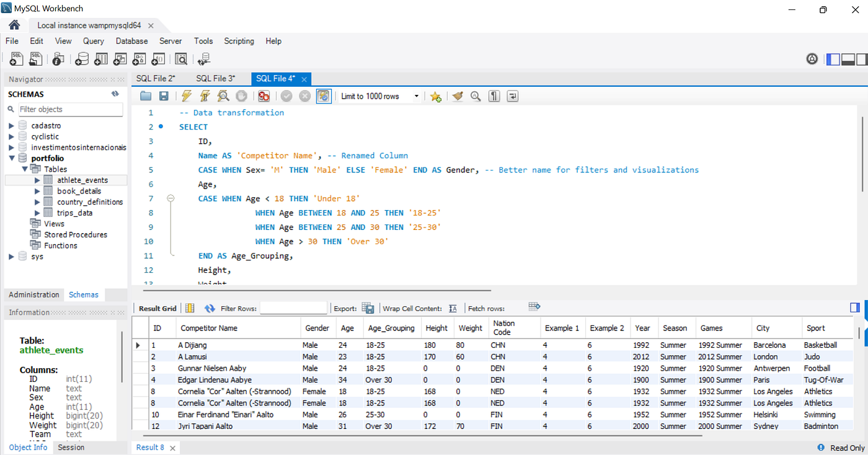Toggle Read Only status in status bar

[x=846, y=448]
